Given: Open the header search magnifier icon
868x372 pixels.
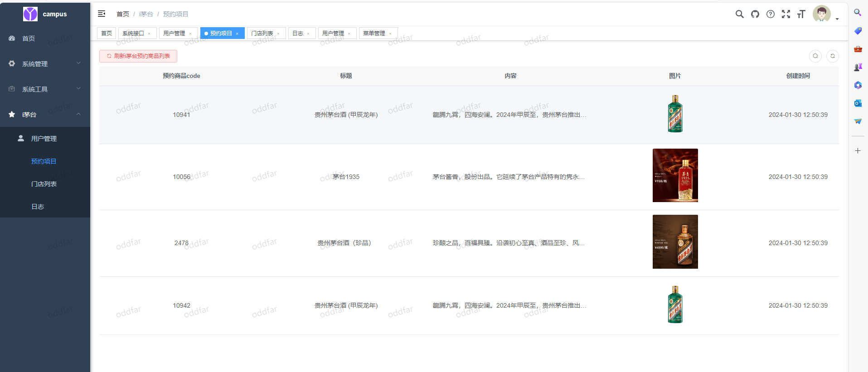Looking at the screenshot, I should tap(739, 14).
